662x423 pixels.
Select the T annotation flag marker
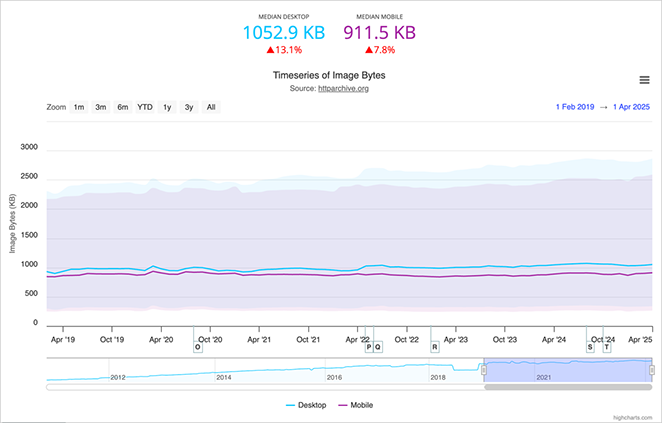[606, 347]
